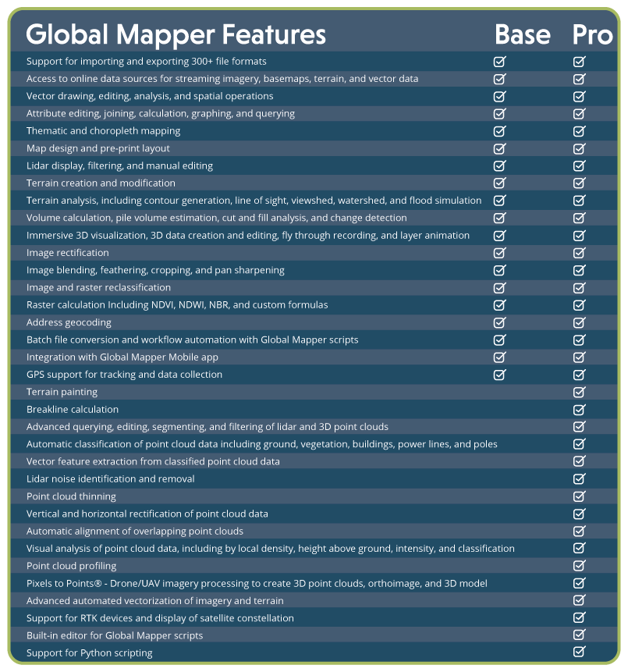This screenshot has width=628, height=672.
Task: Click text 'Image and raster reclassification'
Action: point(98,287)
